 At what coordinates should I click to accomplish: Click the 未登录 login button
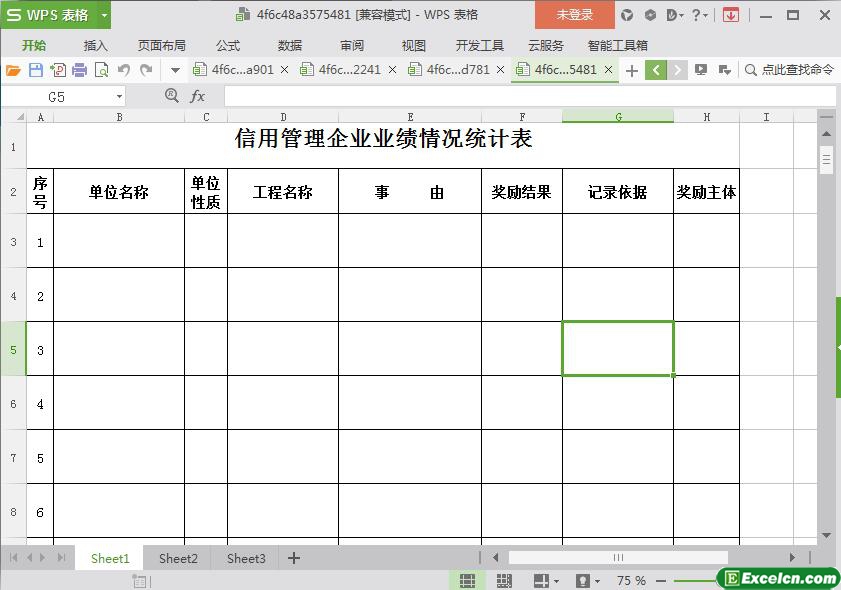pos(574,15)
